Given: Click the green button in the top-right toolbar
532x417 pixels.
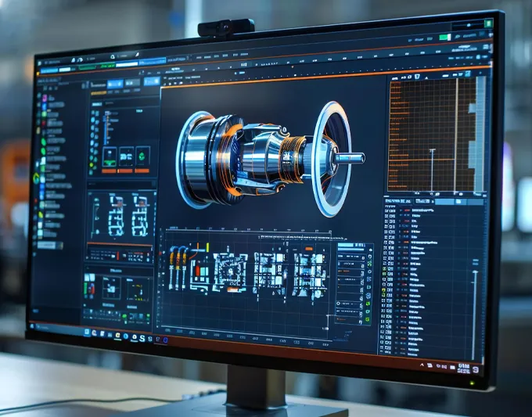Looking at the screenshot, I should (444, 37).
